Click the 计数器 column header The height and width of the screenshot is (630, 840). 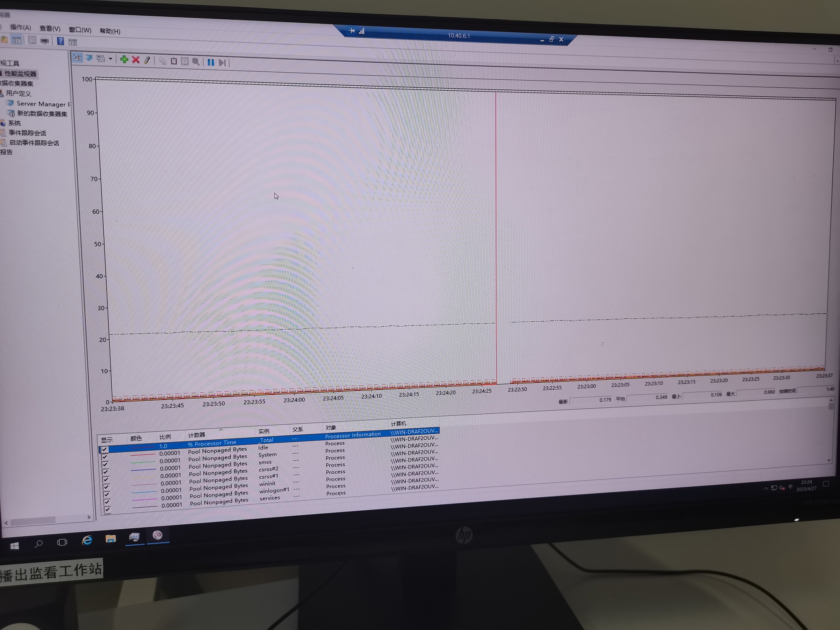click(x=197, y=435)
